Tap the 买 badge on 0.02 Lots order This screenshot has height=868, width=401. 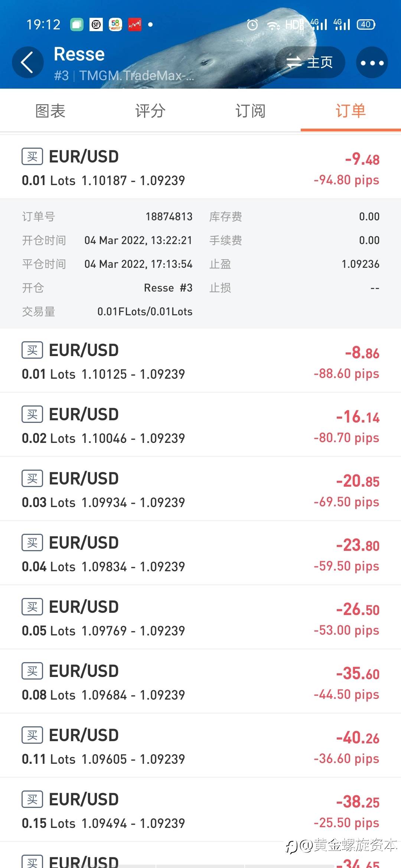32,414
